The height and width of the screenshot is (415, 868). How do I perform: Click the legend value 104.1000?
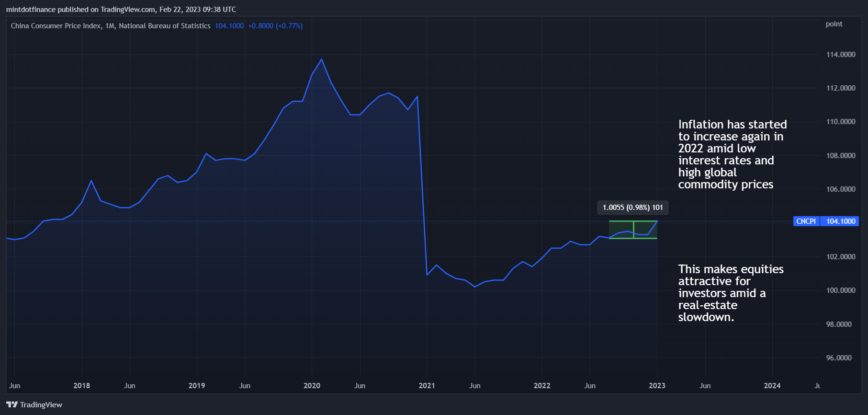tap(229, 26)
